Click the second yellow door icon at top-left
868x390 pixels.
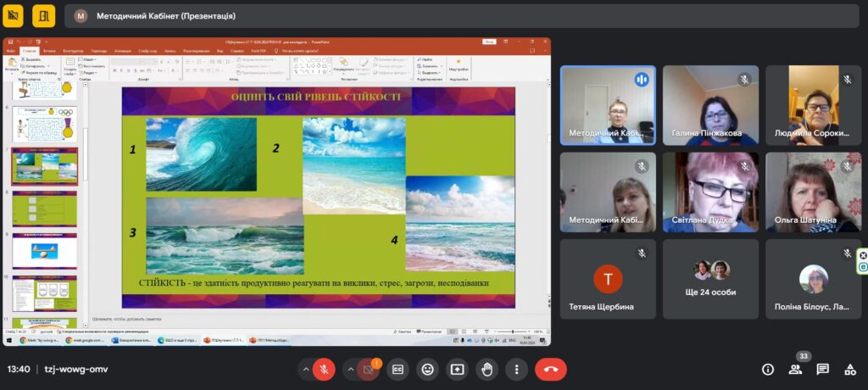click(x=44, y=15)
